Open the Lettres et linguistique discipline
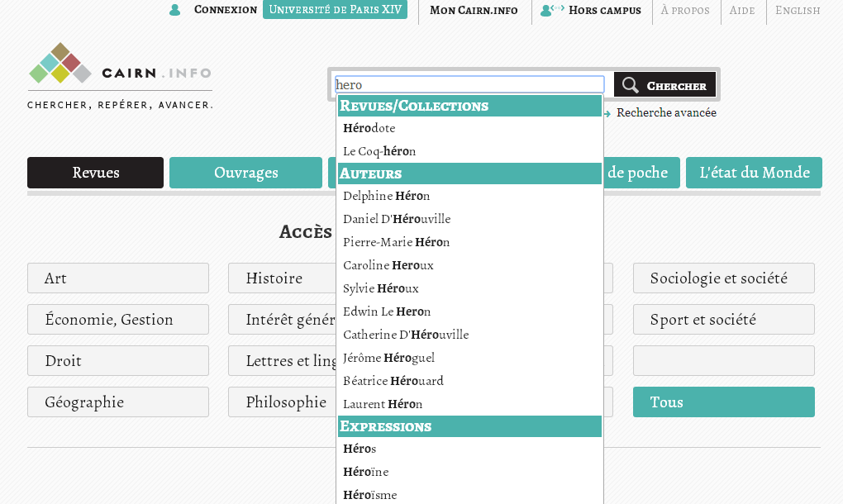843x504 pixels. 283,360
